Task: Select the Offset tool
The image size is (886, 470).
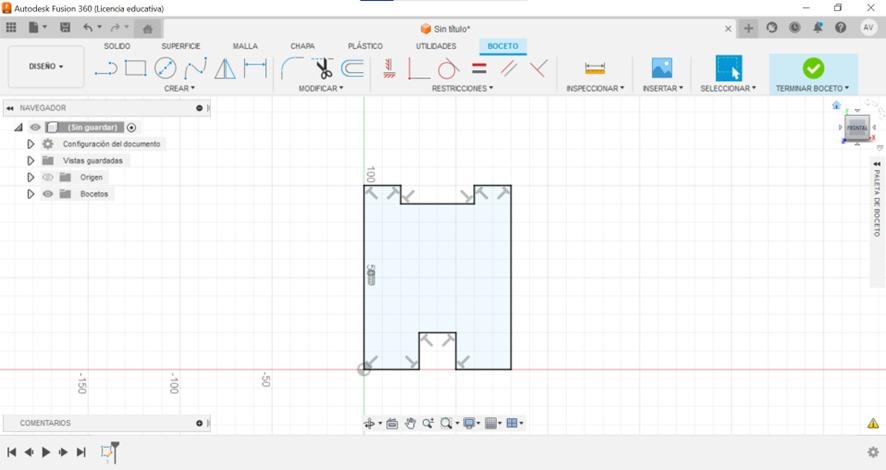Action: [x=353, y=68]
